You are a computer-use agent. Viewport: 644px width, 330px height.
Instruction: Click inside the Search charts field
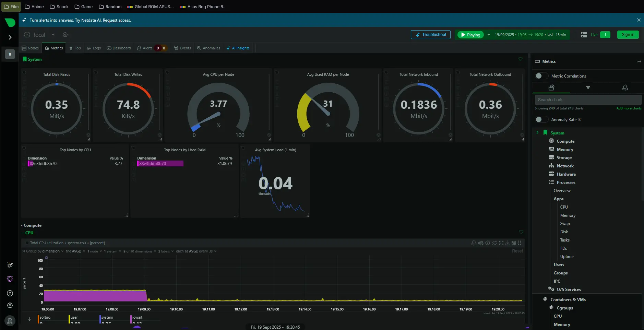coord(588,99)
